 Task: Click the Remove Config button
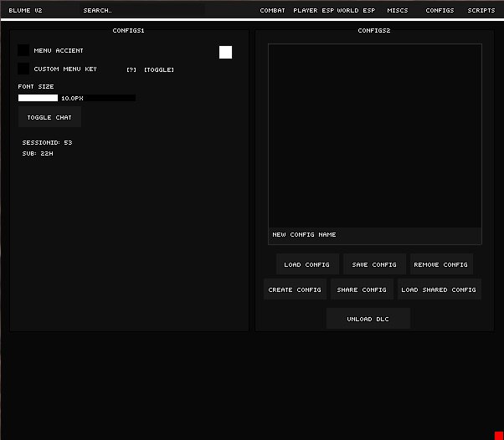(x=441, y=264)
